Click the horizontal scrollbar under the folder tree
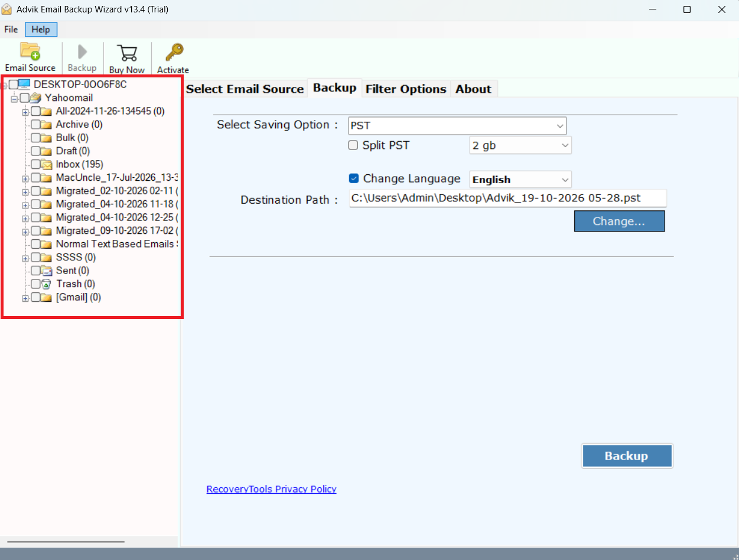This screenshot has height=560, width=739. (x=66, y=542)
